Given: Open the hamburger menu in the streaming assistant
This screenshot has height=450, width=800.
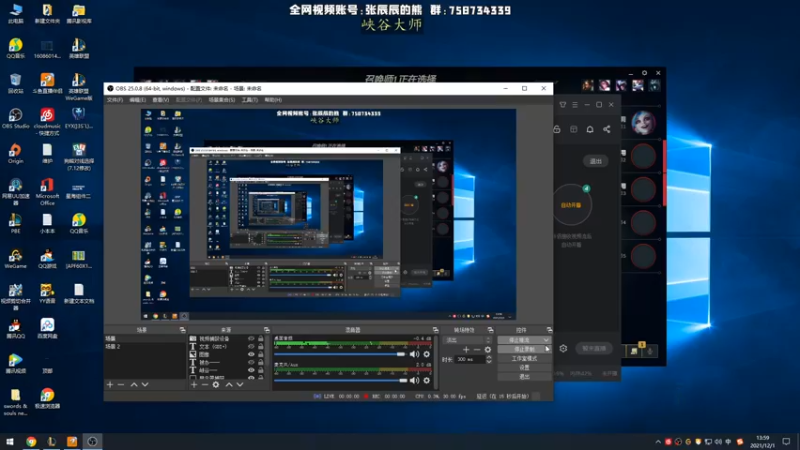Looking at the screenshot, I should click(575, 105).
